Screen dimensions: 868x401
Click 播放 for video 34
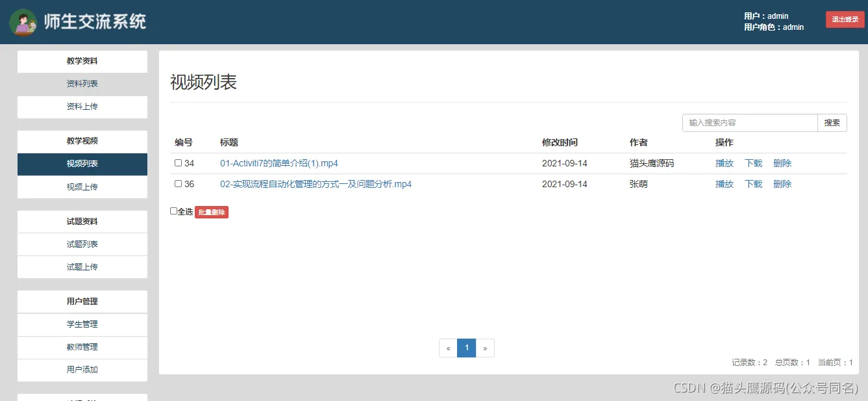[725, 163]
